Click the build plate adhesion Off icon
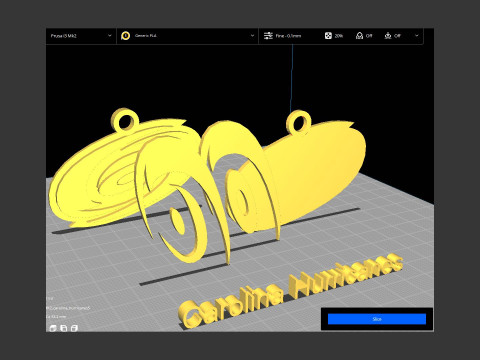The height and width of the screenshot is (360, 480). [388, 36]
